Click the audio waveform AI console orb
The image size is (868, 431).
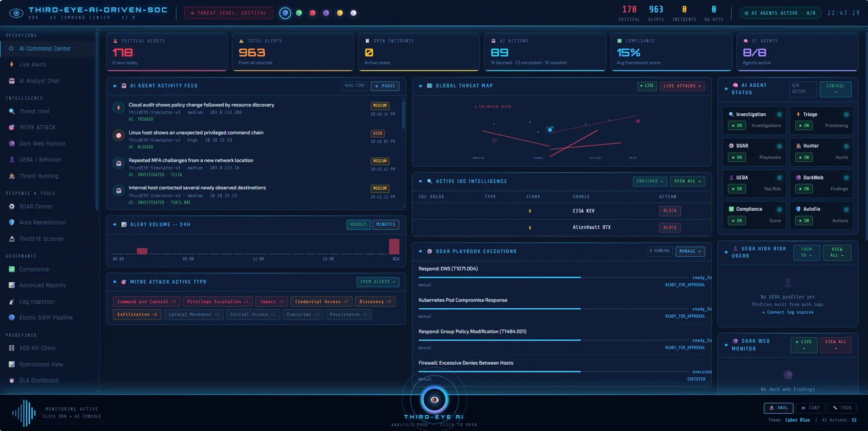click(x=24, y=413)
